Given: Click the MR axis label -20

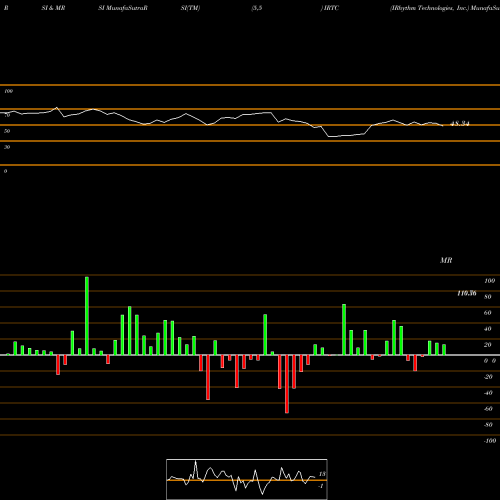Looking at the screenshot, I should (x=488, y=377).
